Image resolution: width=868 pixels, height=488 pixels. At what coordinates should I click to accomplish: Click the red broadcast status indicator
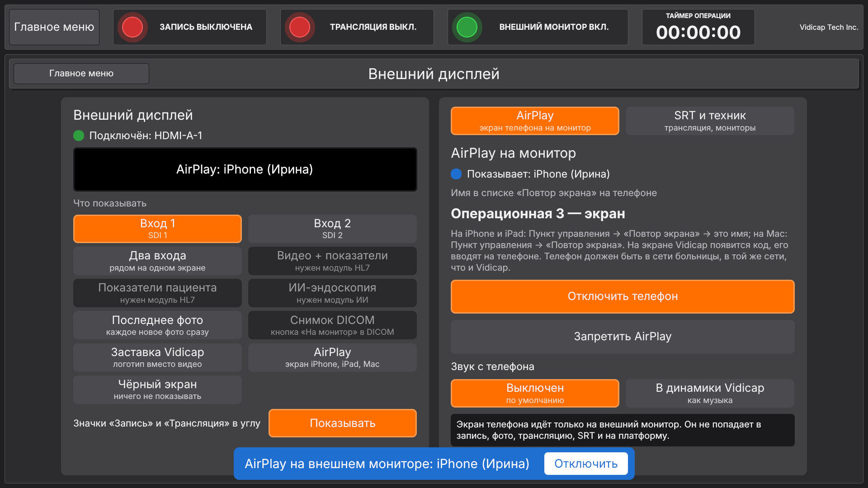[300, 27]
